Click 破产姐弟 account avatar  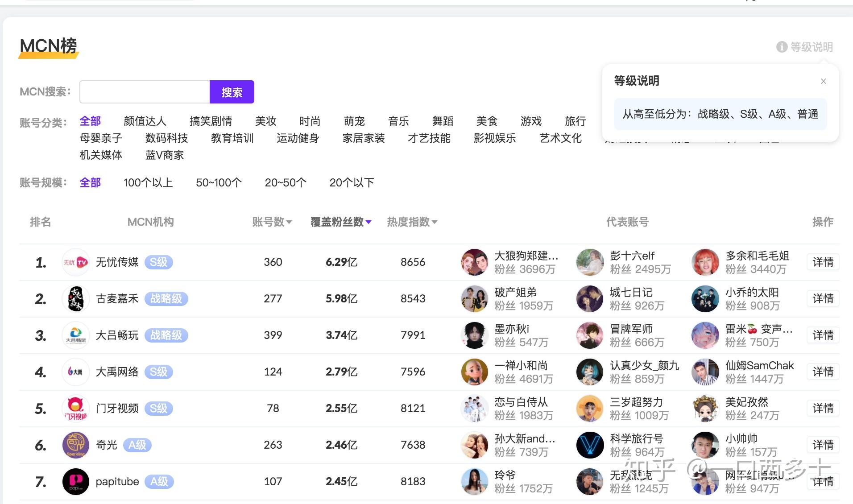pyautogui.click(x=474, y=299)
